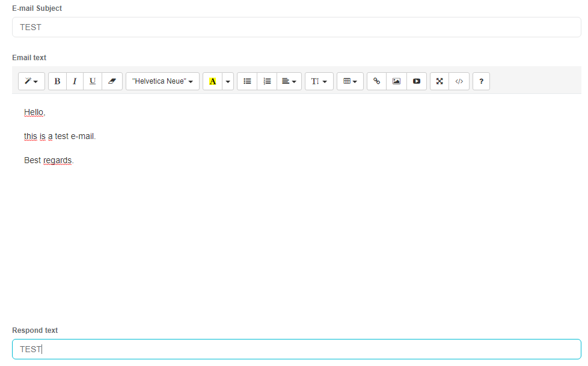Insert a picture into the email
The image size is (588, 366).
coord(396,81)
